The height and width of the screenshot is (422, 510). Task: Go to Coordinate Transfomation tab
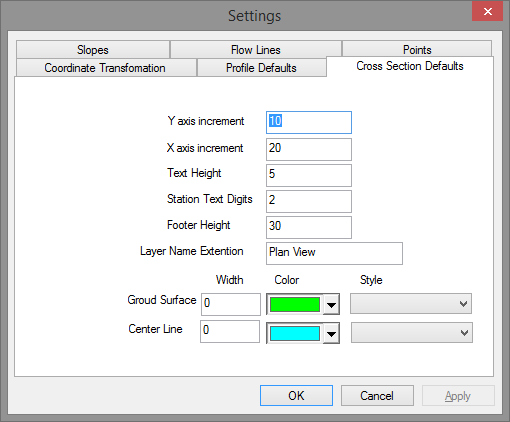click(x=106, y=68)
